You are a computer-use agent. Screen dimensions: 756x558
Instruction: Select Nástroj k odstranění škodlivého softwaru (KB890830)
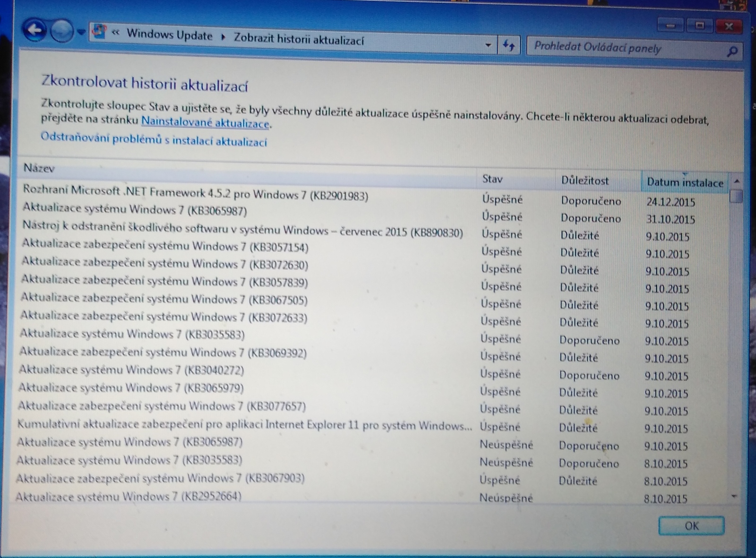point(373,232)
